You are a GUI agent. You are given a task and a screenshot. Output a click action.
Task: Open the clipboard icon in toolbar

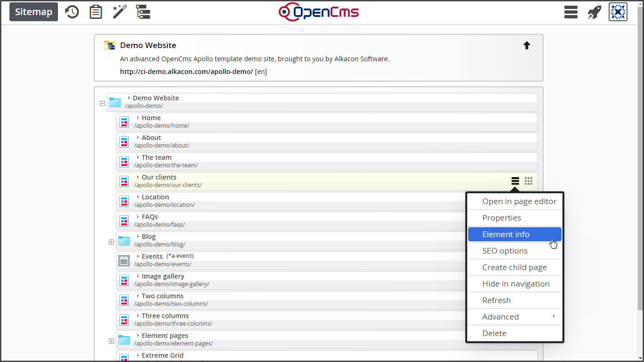[x=96, y=12]
